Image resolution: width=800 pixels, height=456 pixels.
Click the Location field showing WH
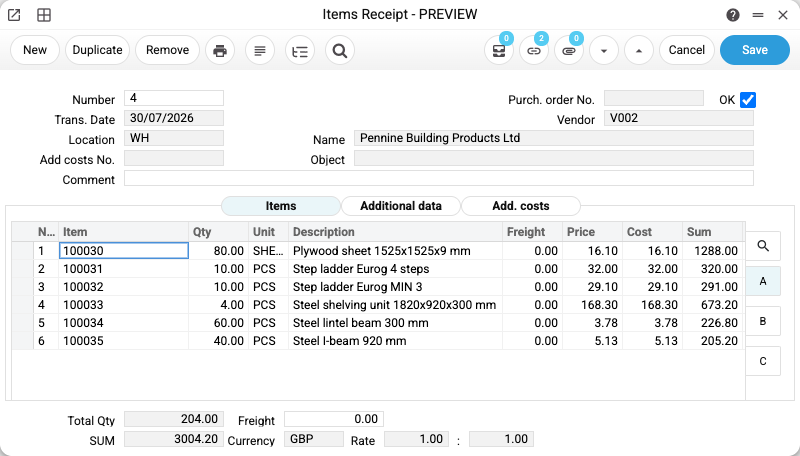pyautogui.click(x=174, y=138)
